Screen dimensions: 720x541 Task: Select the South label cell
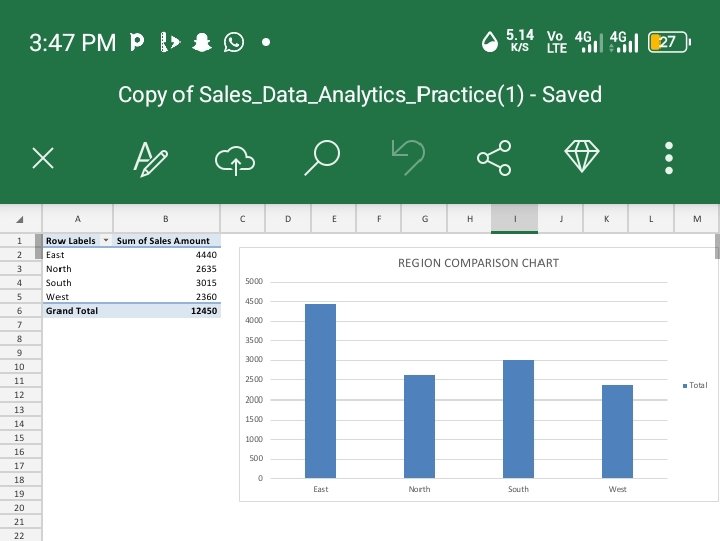tap(78, 283)
